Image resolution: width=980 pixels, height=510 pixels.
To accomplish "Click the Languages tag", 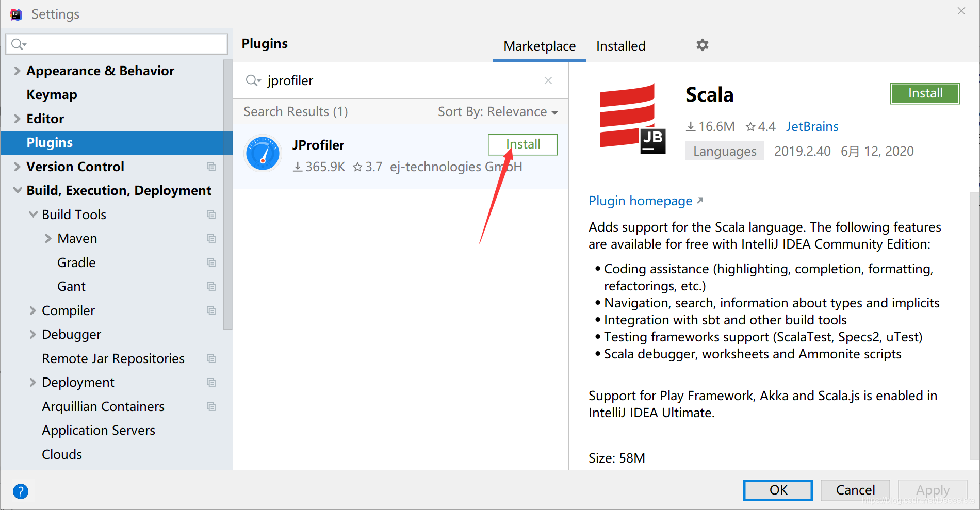I will 724,151.
